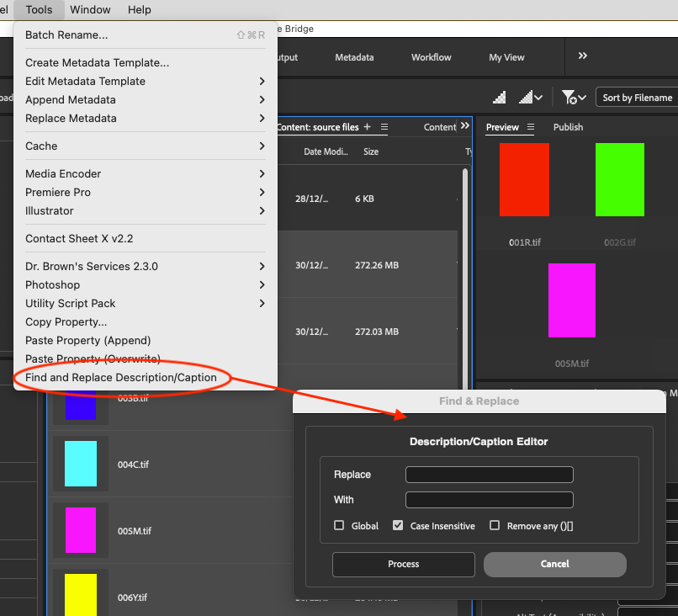The height and width of the screenshot is (616, 678).
Task: Enable the Global checkbox
Action: 340,525
